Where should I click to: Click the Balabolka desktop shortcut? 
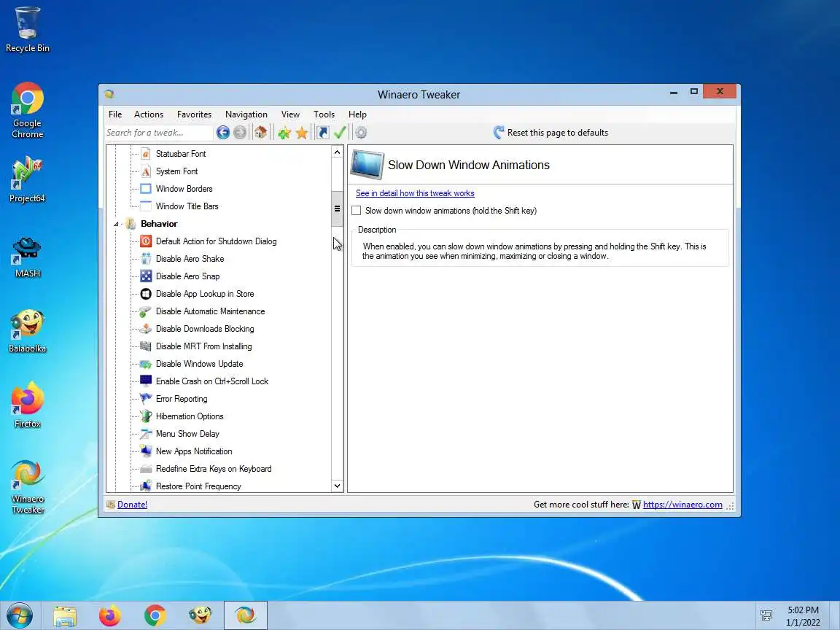(x=27, y=331)
